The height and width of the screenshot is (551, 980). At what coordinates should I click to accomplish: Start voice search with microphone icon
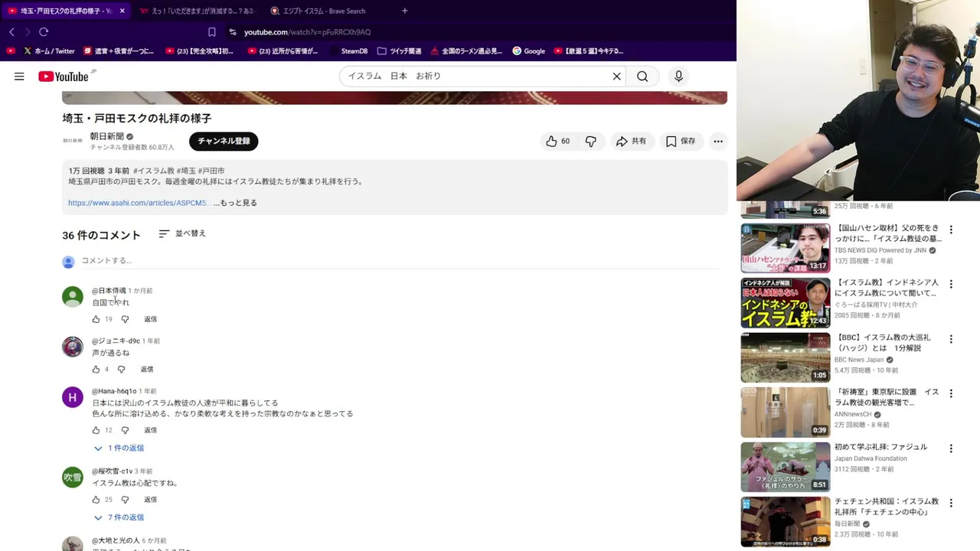(678, 77)
